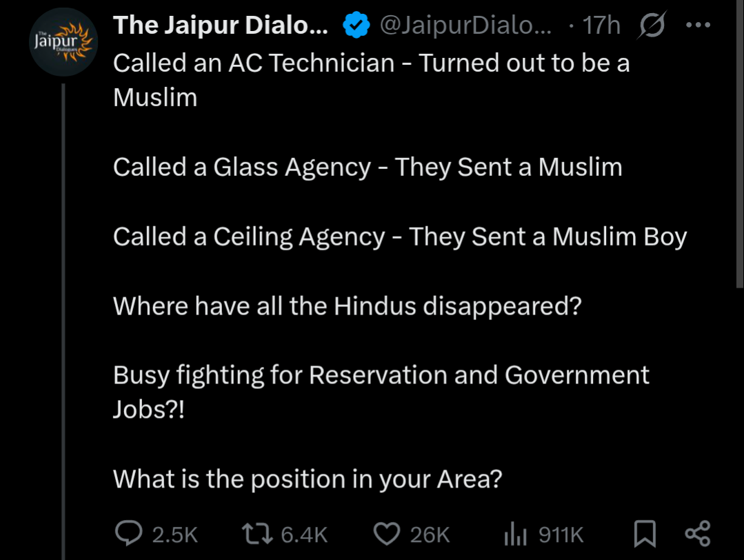Open the repost arrows menu

click(x=257, y=533)
